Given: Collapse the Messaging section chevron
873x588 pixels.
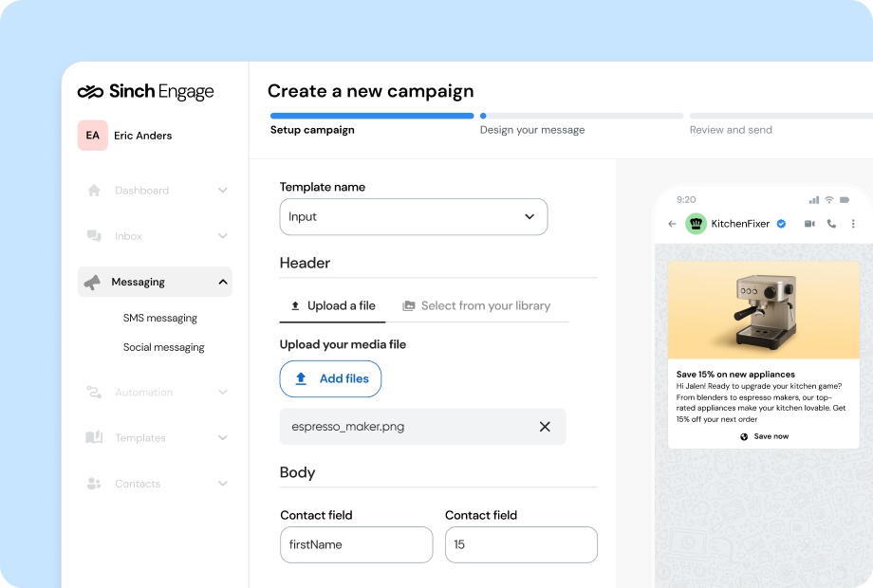Looking at the screenshot, I should click(x=222, y=283).
